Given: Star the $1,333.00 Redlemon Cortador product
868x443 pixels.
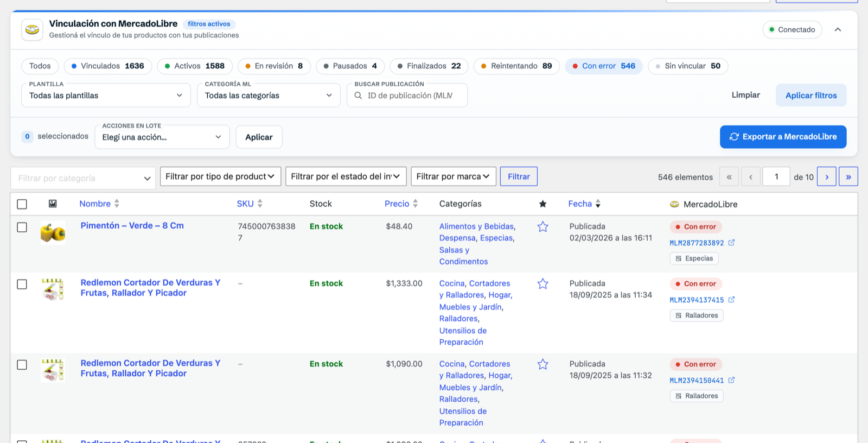Looking at the screenshot, I should (x=542, y=284).
